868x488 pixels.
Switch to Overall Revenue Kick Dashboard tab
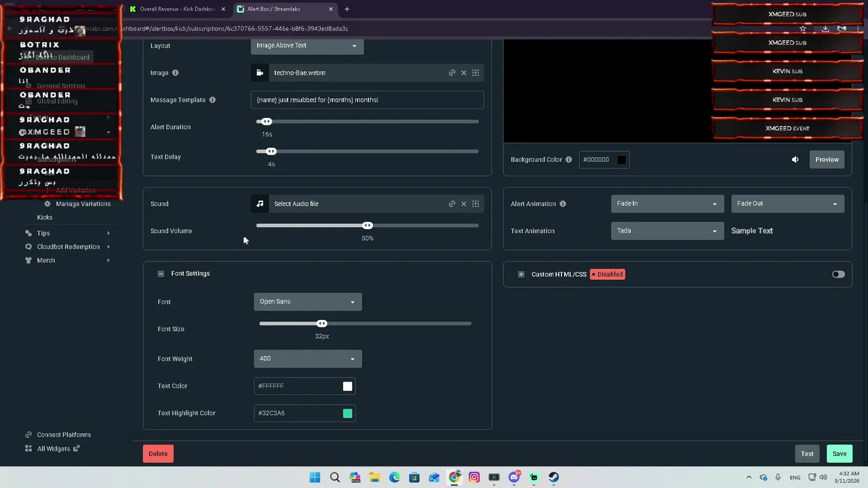coord(178,9)
